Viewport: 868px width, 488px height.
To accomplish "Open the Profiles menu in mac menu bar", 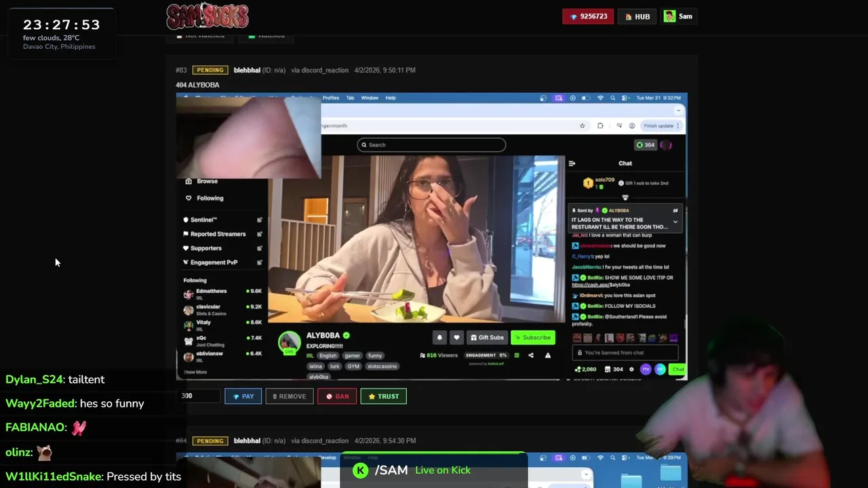I will click(x=330, y=98).
